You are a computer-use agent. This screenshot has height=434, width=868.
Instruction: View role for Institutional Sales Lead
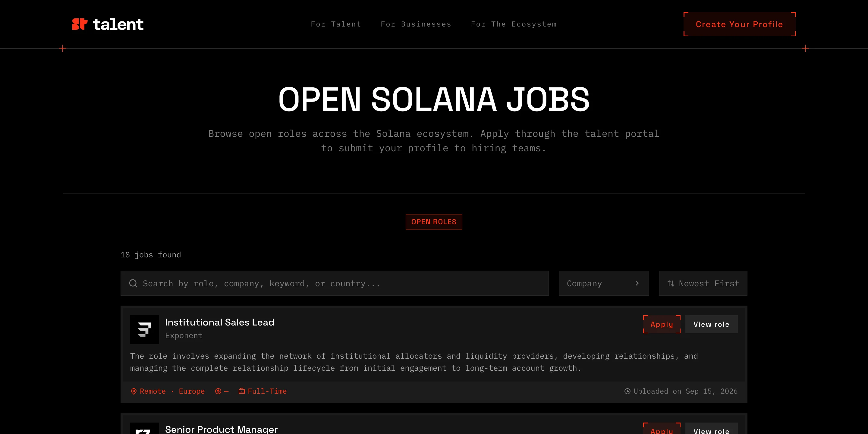click(711, 324)
